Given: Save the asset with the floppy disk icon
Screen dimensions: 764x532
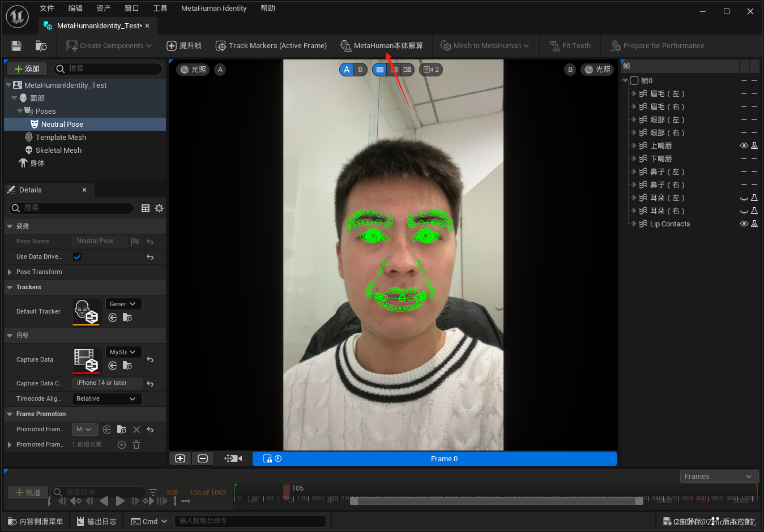Looking at the screenshot, I should 16,46.
